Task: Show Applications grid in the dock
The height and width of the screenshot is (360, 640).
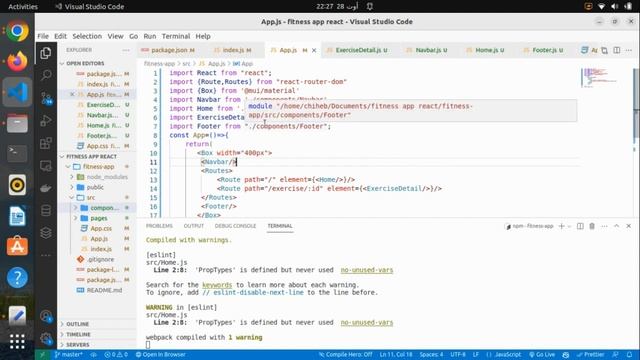Action: pos(17,341)
